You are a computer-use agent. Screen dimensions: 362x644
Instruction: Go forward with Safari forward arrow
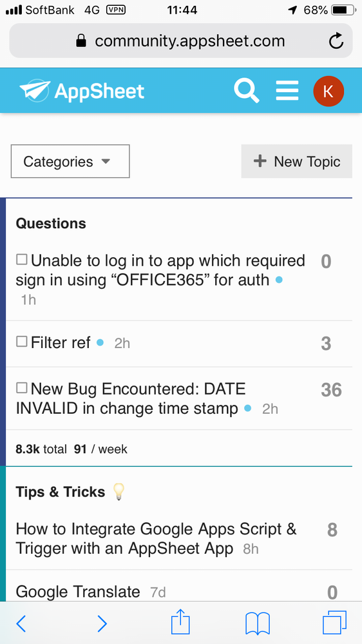[x=102, y=624]
